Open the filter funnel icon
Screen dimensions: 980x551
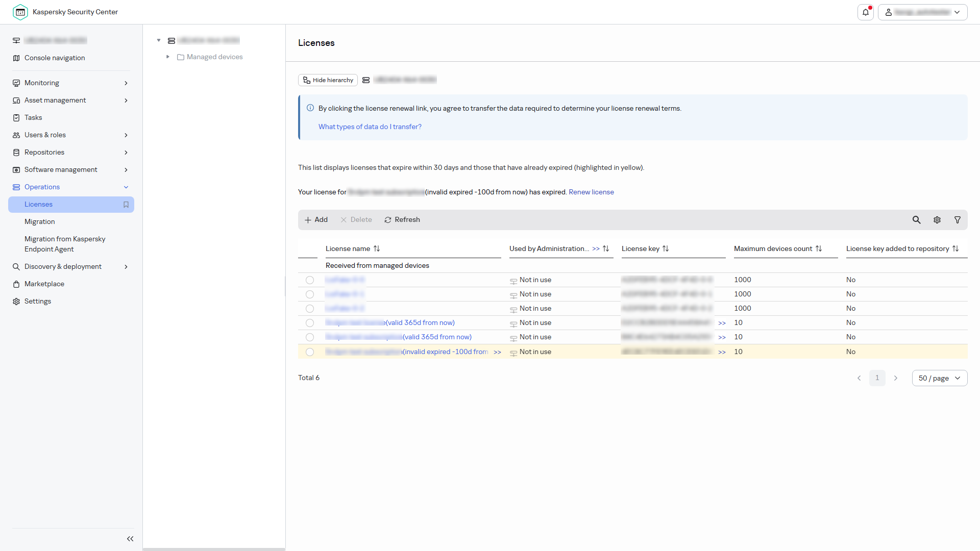958,220
